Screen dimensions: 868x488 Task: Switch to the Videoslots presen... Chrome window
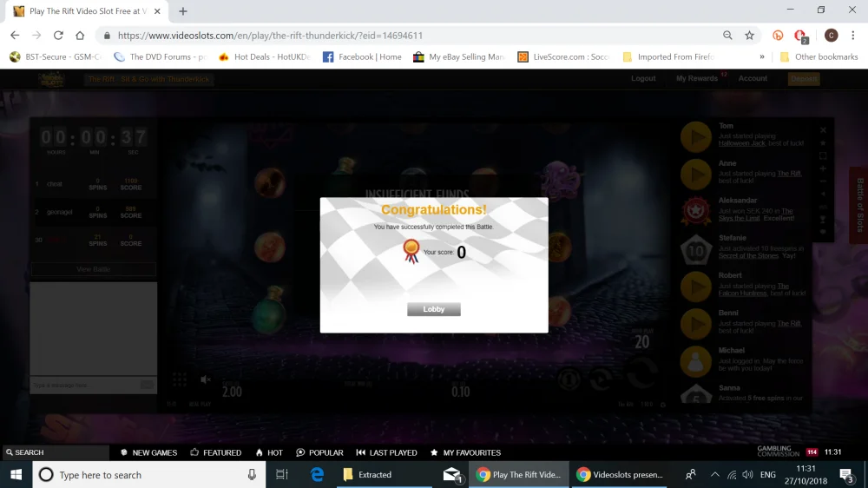tap(618, 475)
